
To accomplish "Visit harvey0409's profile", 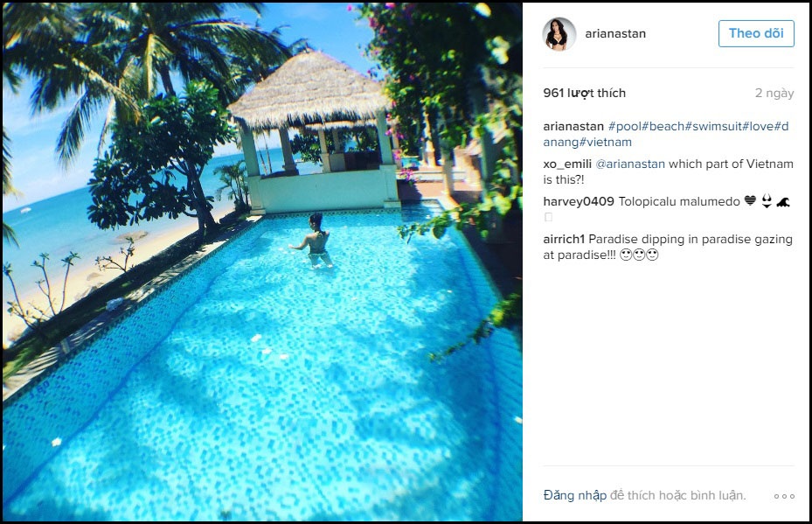I will 579,201.
